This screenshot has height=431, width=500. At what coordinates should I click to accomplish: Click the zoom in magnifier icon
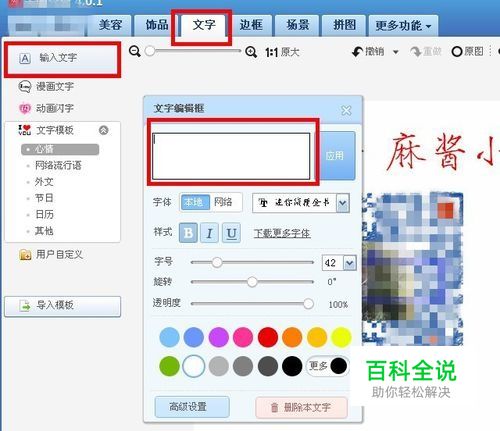tap(251, 52)
